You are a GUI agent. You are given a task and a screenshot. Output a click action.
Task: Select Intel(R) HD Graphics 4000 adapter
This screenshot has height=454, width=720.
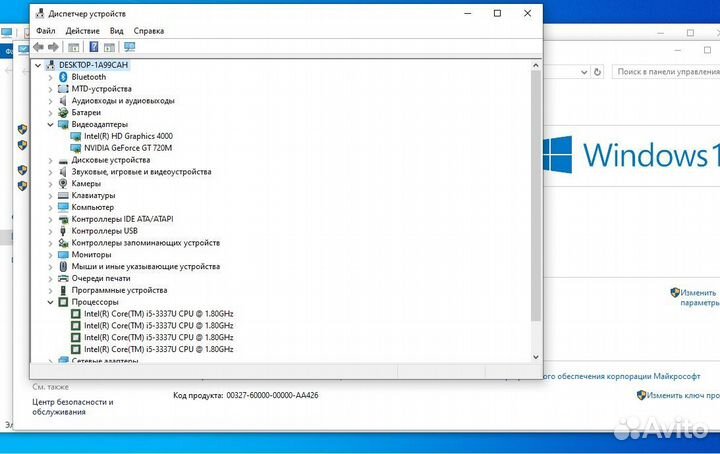[x=128, y=136]
